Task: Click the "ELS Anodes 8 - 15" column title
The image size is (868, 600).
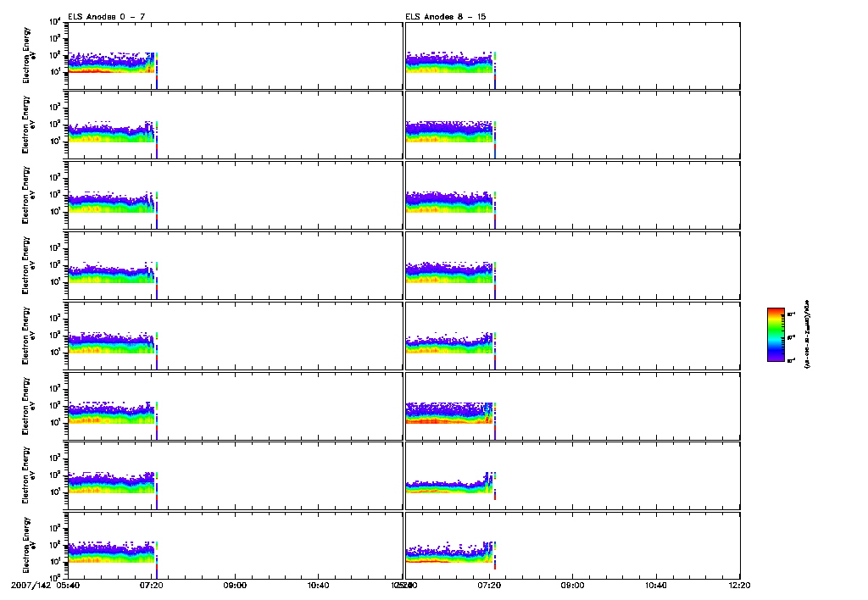Action: (446, 17)
